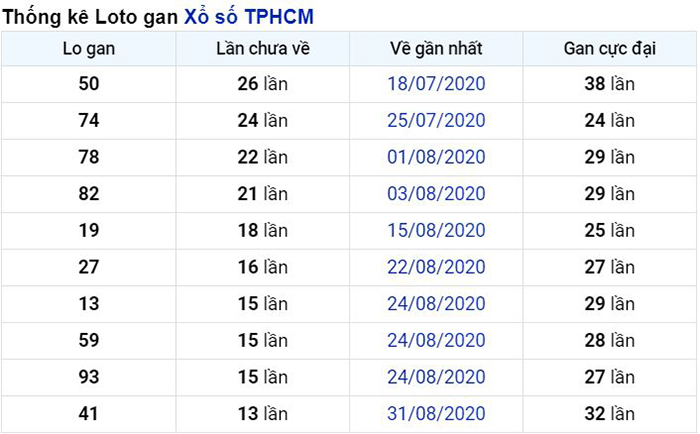The height and width of the screenshot is (434, 700).
Task: Open the 31/08/2020 date link
Action: pos(436,413)
